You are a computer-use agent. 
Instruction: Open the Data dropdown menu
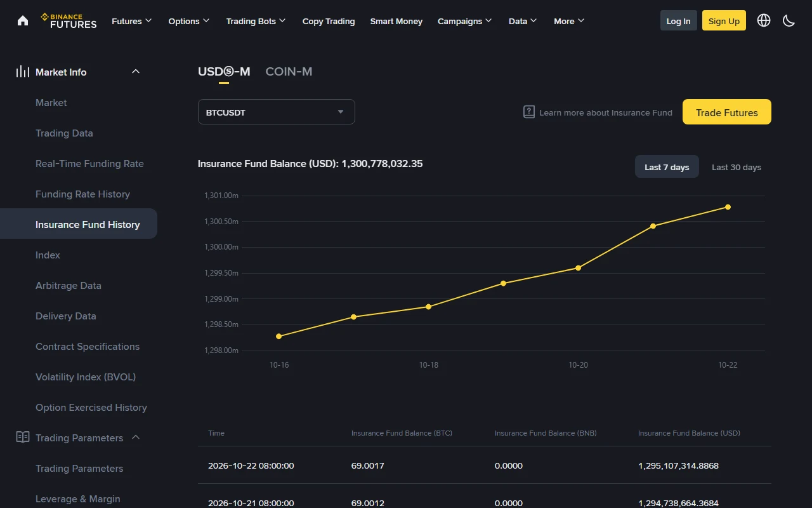tap(523, 21)
